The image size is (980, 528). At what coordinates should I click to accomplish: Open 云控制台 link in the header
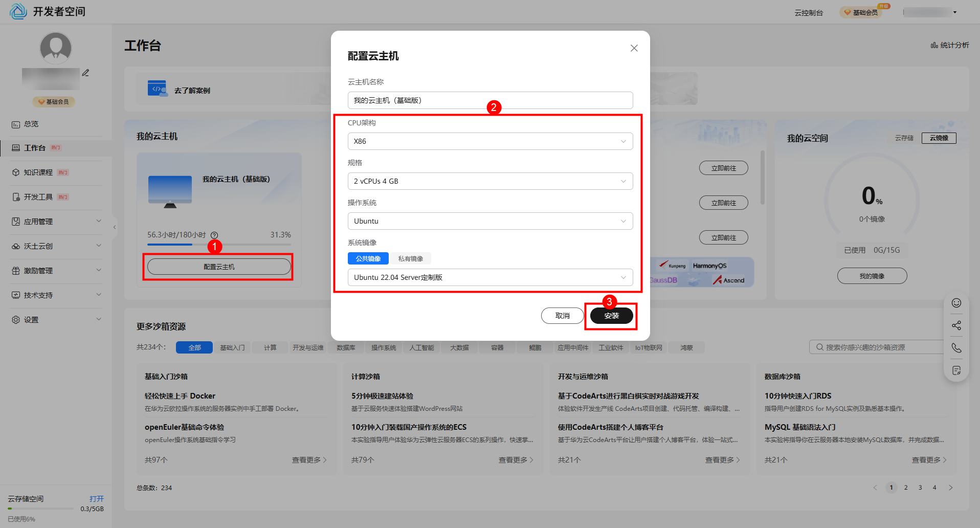tap(809, 13)
